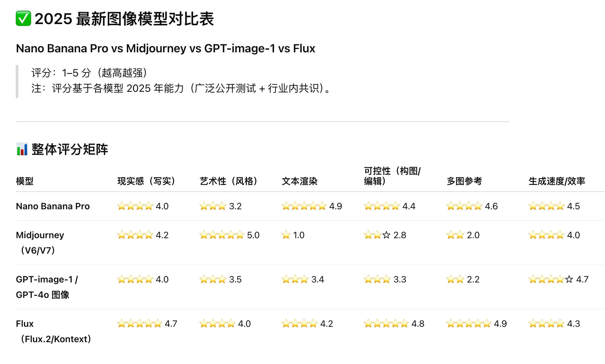This screenshot has width=605, height=364.
Task: Click the hollow star in Midjourney's 2.8 rating
Action: [x=386, y=235]
